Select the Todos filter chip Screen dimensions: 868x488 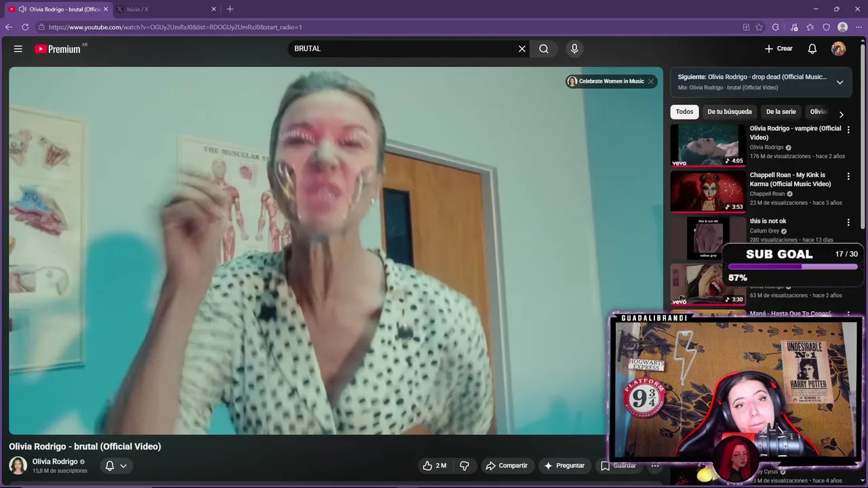click(x=684, y=112)
